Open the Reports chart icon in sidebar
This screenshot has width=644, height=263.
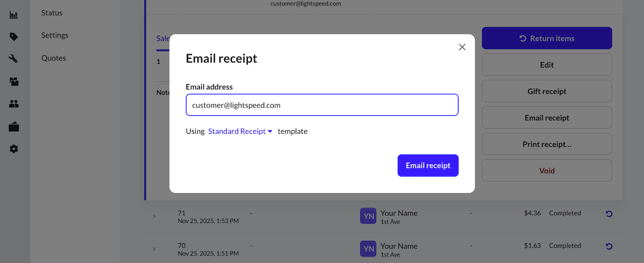[14, 15]
